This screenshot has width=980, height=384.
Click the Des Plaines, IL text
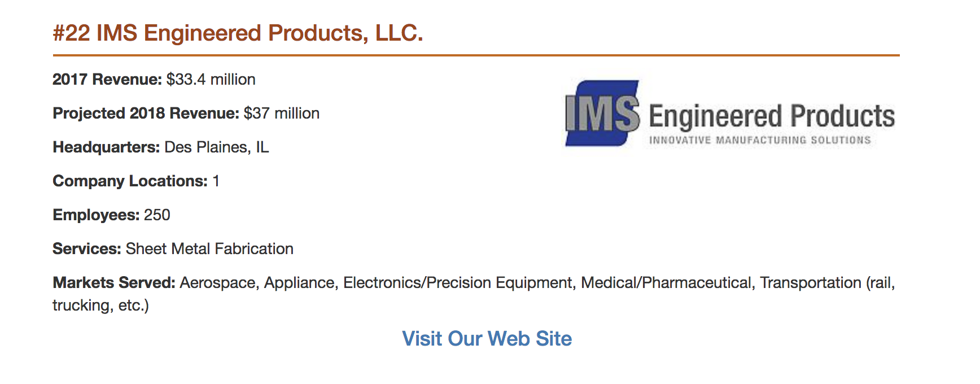216,147
